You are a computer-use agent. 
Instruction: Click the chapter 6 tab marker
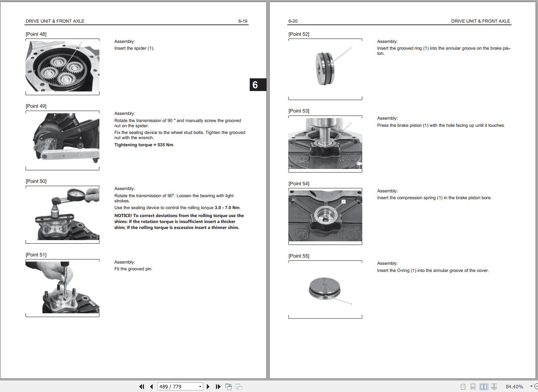tap(258, 85)
